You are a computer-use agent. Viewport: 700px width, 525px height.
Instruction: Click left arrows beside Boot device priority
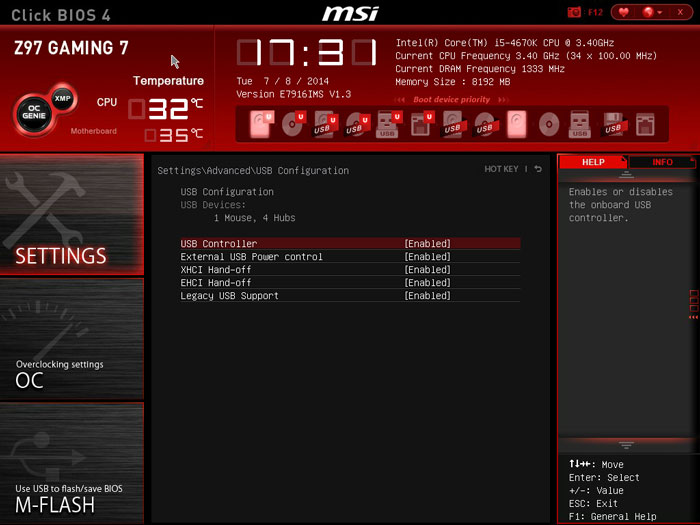point(400,100)
